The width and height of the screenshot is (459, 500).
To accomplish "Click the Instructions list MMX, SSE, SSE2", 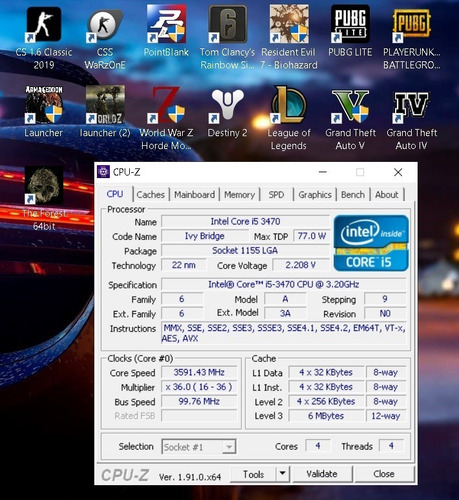I will [284, 333].
